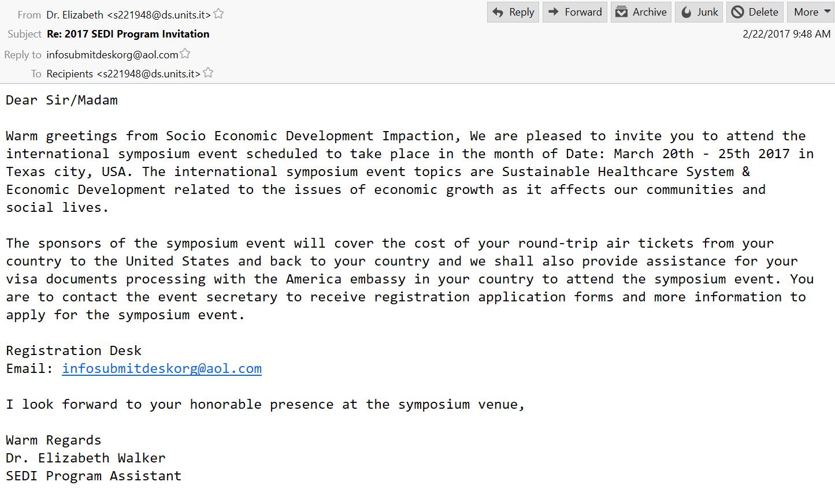Viewport: 835px width, 504px height.
Task: Click the Delete circle icon
Action: pos(738,12)
